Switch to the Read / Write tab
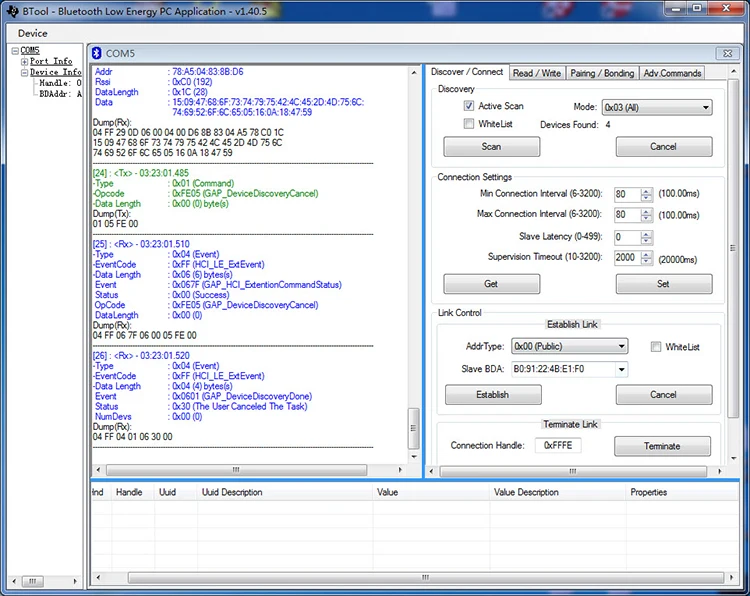The image size is (750, 596). 537,73
